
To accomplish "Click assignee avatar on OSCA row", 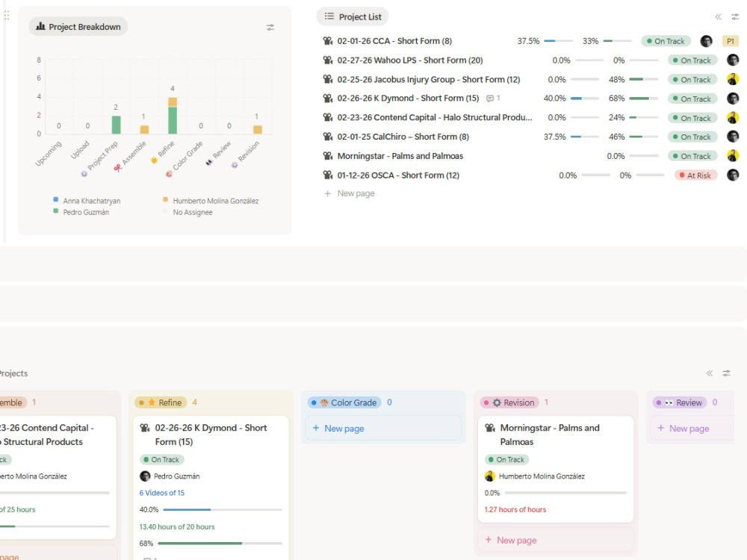I will click(733, 175).
